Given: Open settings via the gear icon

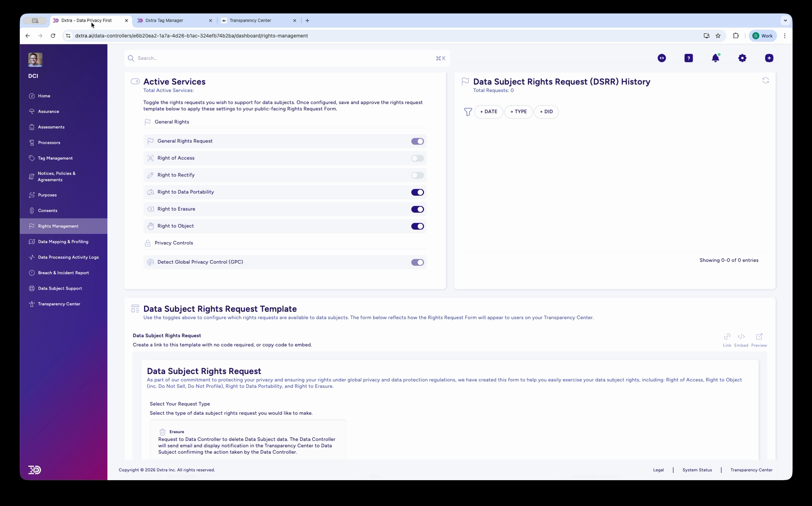Looking at the screenshot, I should [742, 58].
